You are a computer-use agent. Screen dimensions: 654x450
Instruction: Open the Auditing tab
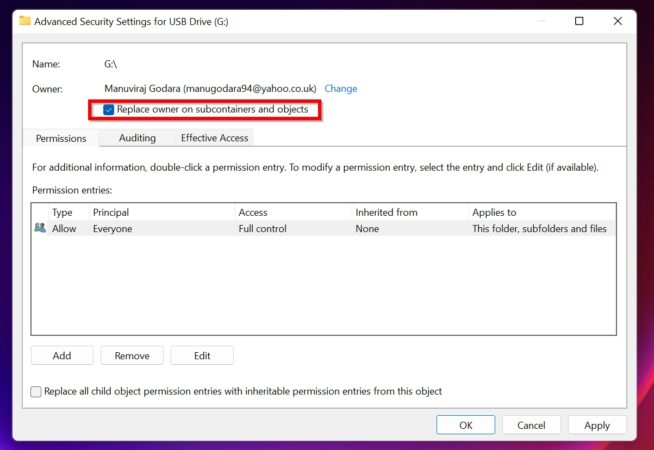[x=137, y=138]
